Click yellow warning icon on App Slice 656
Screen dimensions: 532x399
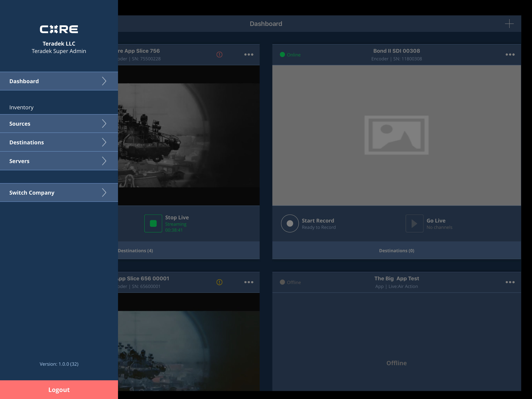[x=219, y=282]
